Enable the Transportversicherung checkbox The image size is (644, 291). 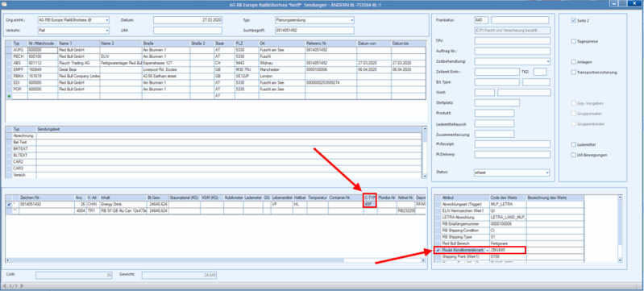click(574, 73)
